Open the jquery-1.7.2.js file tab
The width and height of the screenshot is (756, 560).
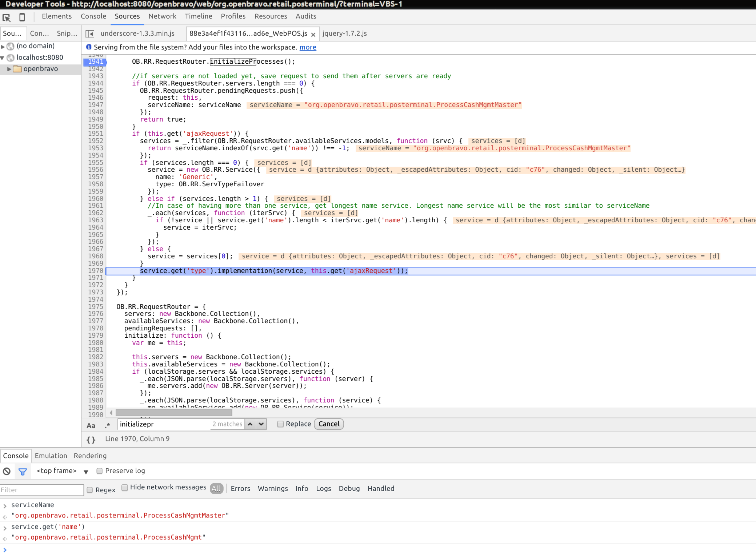tap(344, 33)
